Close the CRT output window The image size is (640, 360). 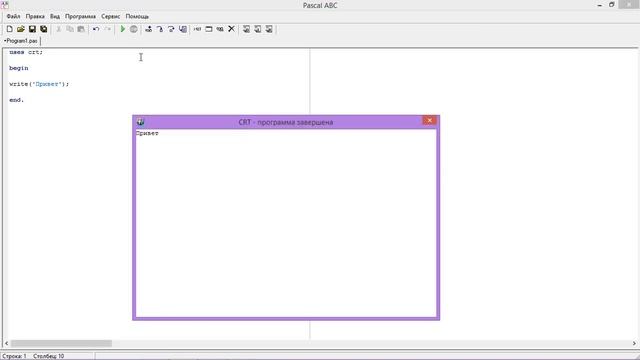[429, 120]
